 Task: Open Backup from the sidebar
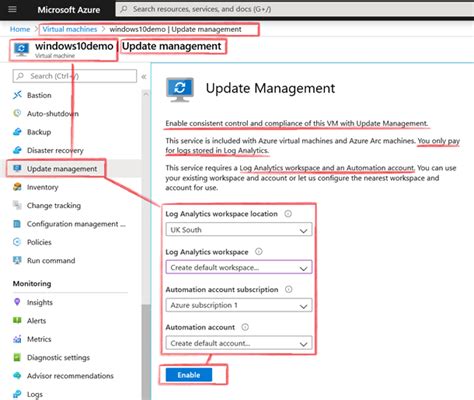(39, 132)
